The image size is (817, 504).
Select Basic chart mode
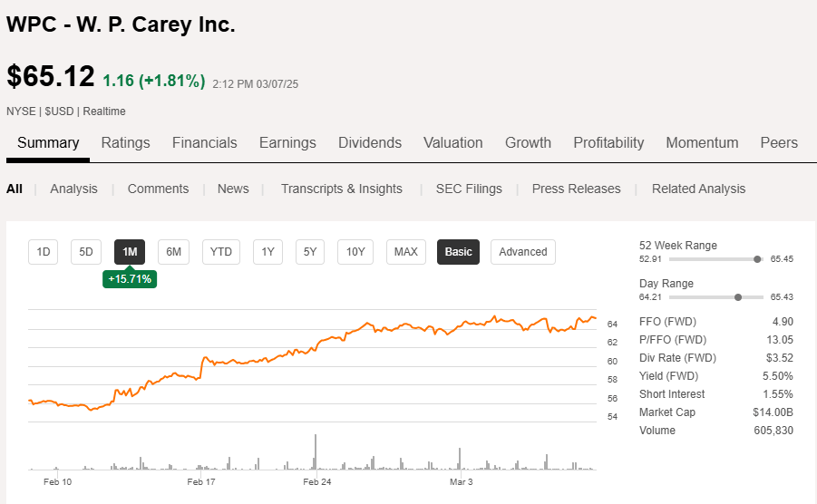coord(458,252)
